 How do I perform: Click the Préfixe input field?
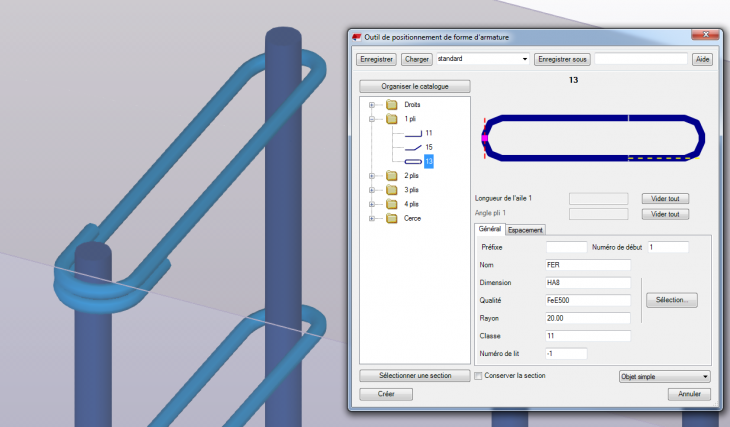click(567, 247)
